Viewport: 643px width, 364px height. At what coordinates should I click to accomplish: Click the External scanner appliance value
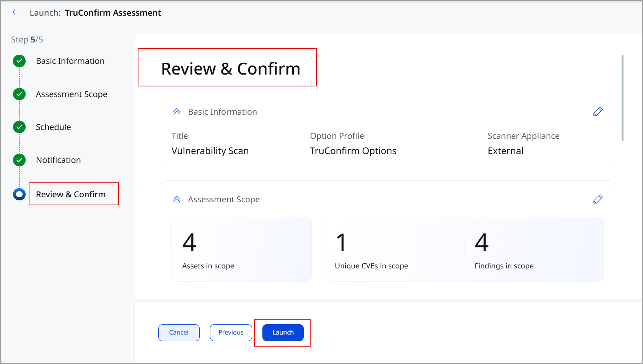[x=505, y=151]
